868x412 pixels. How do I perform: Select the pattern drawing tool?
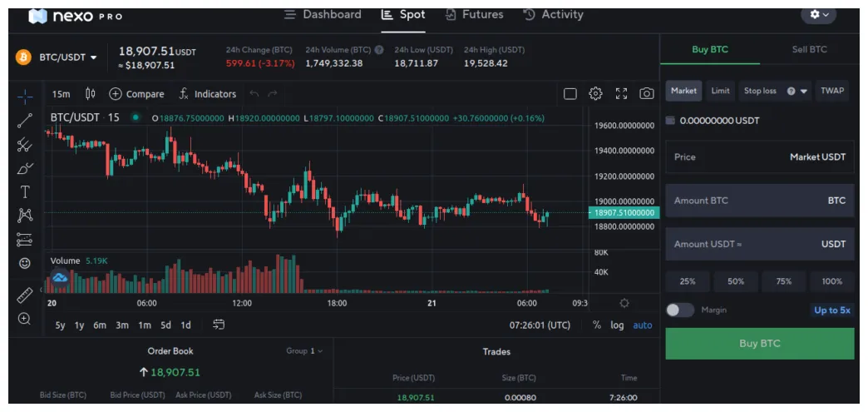(25, 216)
